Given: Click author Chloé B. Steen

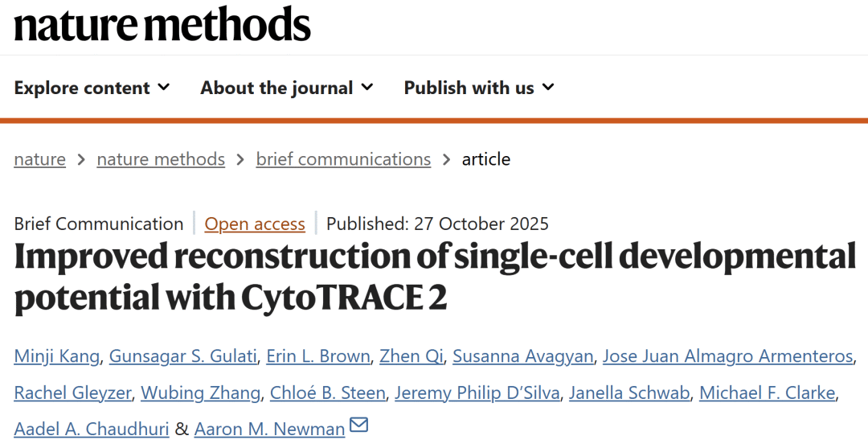Looking at the screenshot, I should tap(329, 393).
